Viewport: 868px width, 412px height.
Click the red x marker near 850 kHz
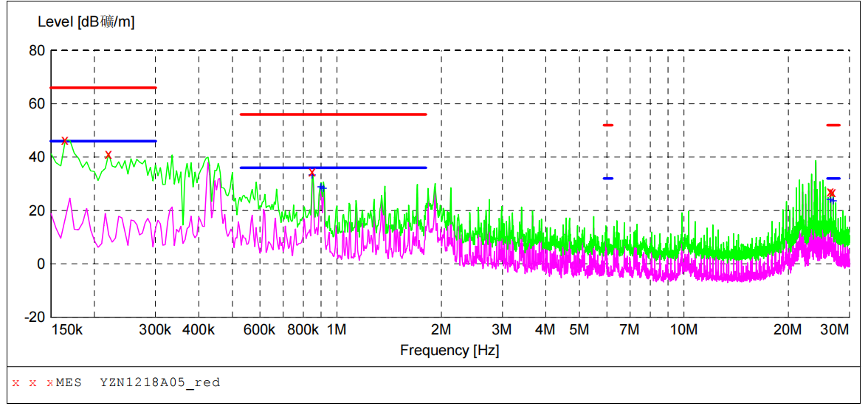coord(312,173)
